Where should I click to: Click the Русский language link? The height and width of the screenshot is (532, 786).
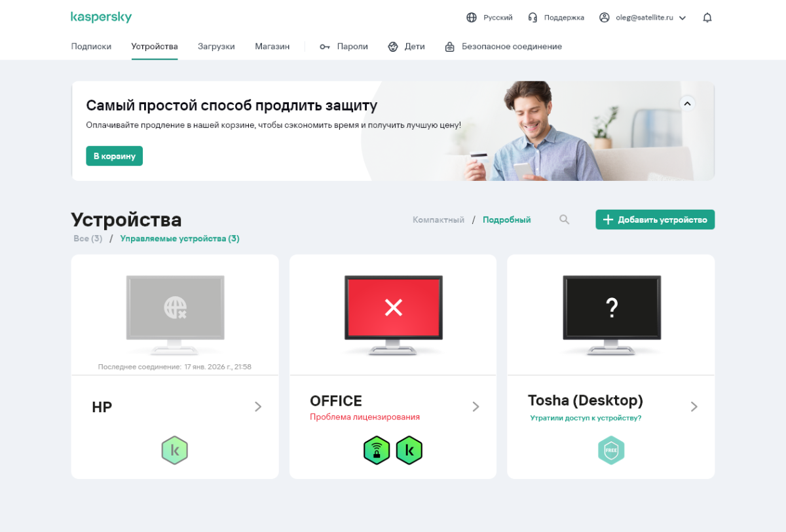click(498, 18)
